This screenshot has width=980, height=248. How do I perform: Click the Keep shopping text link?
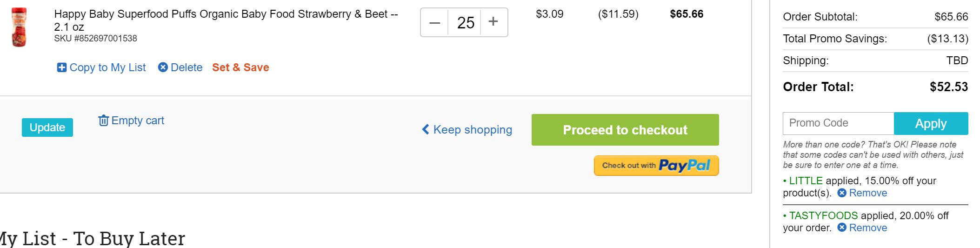coord(473,130)
